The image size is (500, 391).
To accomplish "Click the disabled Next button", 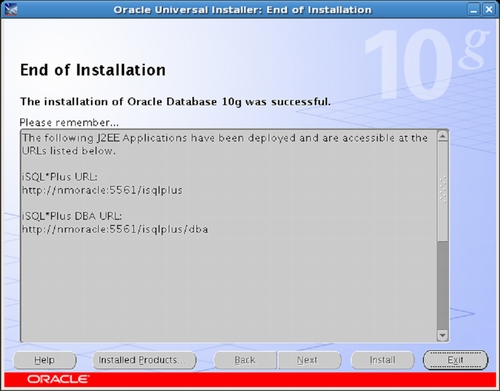I will (309, 360).
